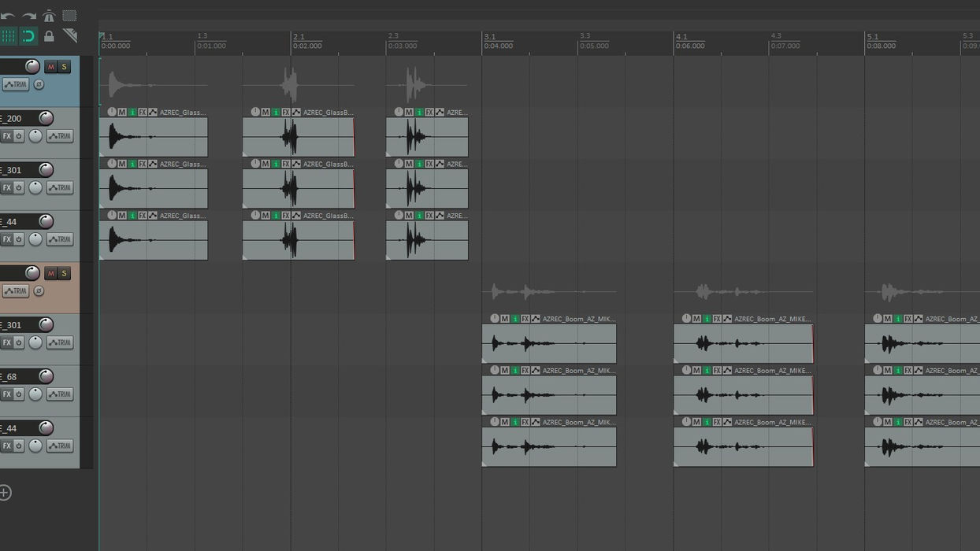Toggle the snap magnet toolbar button

tap(28, 36)
